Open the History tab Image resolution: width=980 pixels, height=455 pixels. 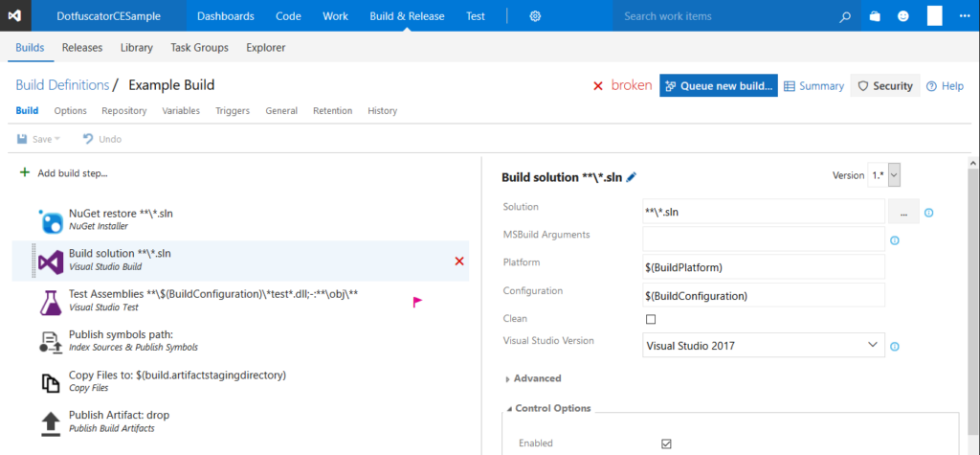(x=383, y=111)
